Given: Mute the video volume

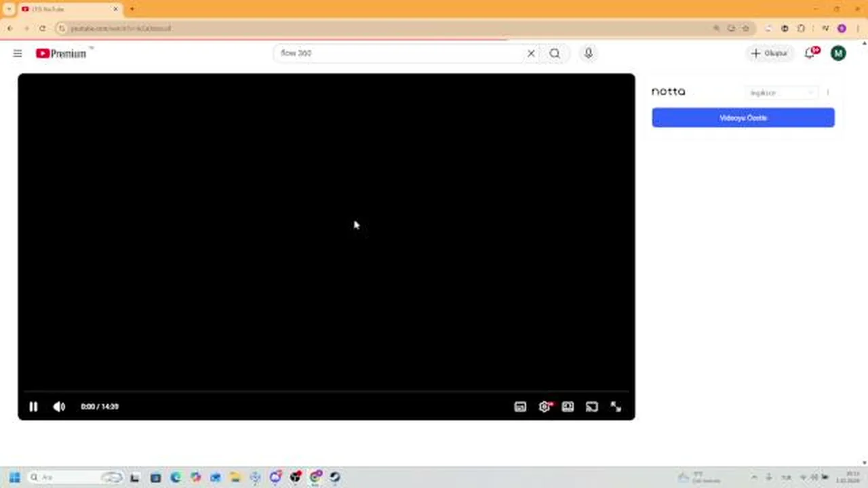Looking at the screenshot, I should coord(59,407).
